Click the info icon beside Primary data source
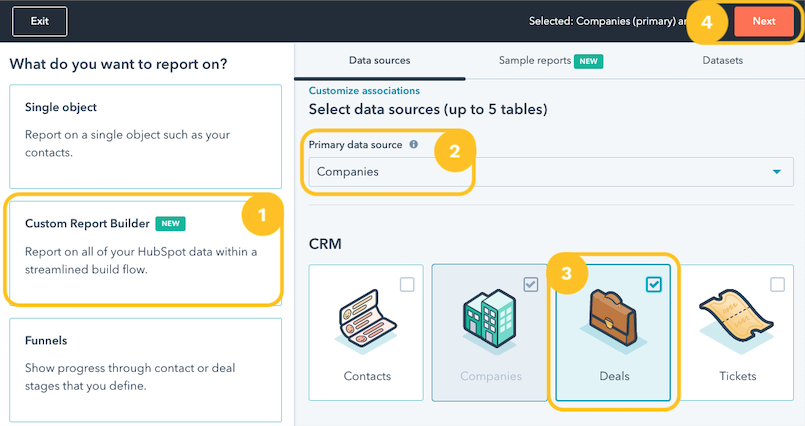 tap(413, 144)
